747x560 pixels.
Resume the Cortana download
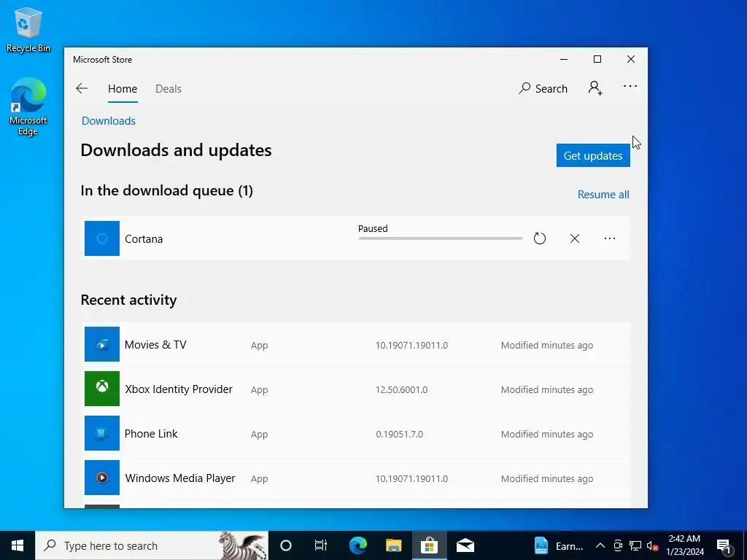pyautogui.click(x=539, y=238)
